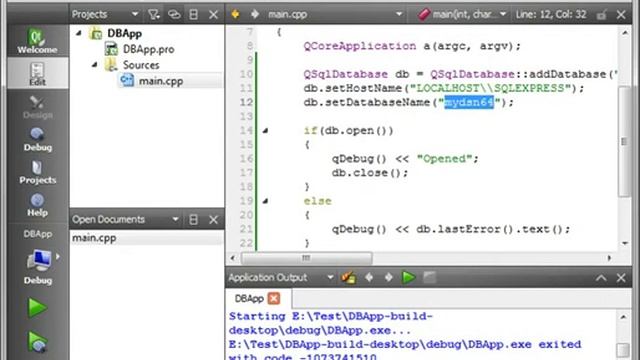640x360 pixels.
Task: Select the Sources folder
Action: [x=141, y=65]
